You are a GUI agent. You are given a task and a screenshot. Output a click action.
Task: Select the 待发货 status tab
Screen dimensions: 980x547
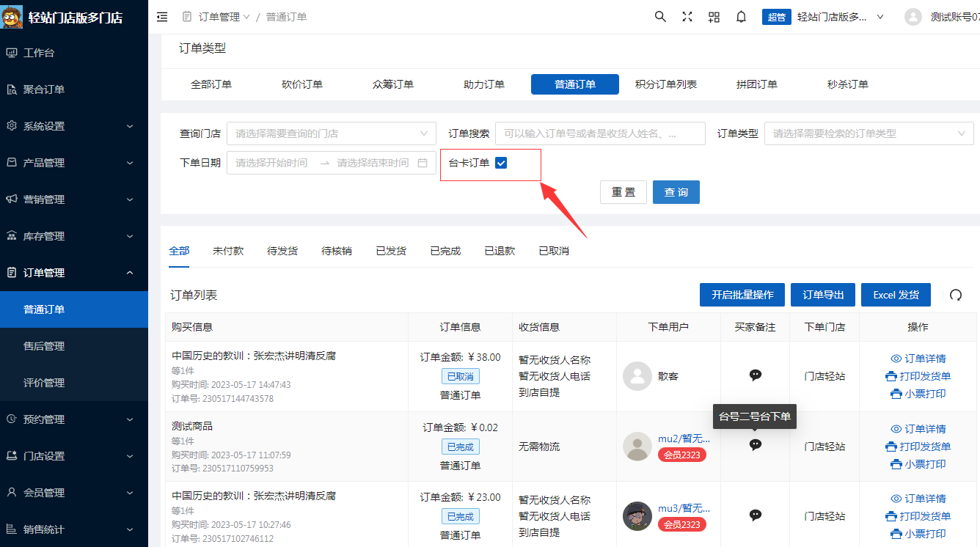click(x=282, y=251)
